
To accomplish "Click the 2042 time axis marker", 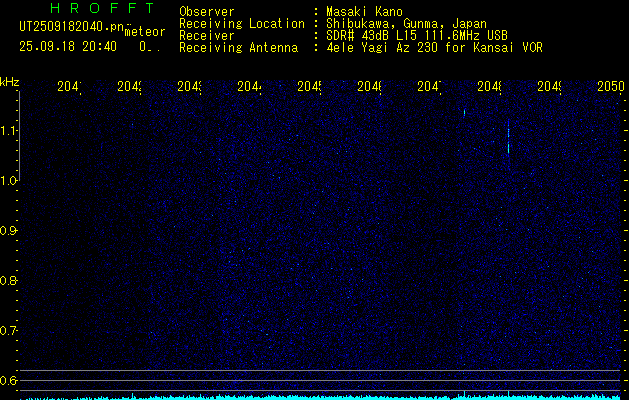I will click(130, 87).
